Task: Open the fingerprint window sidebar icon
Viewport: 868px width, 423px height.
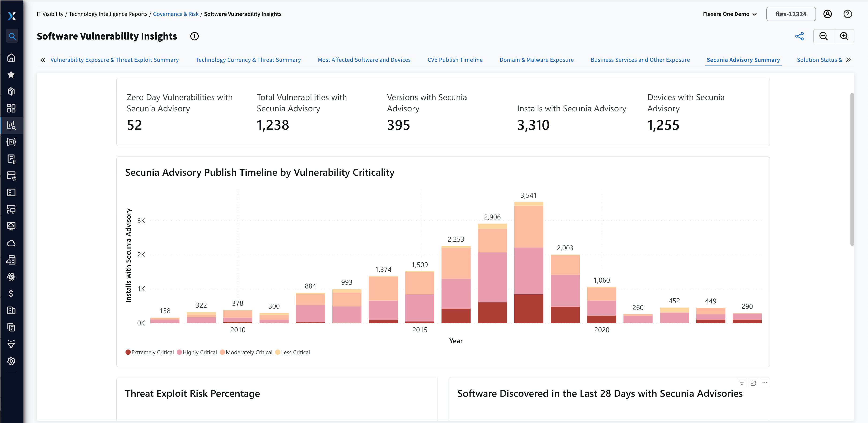Action: click(11, 176)
